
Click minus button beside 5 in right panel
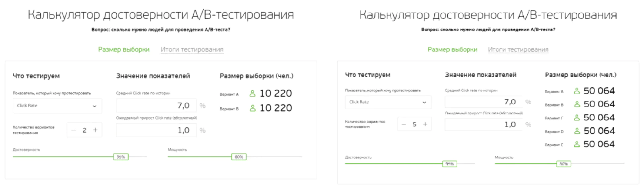[404, 125]
